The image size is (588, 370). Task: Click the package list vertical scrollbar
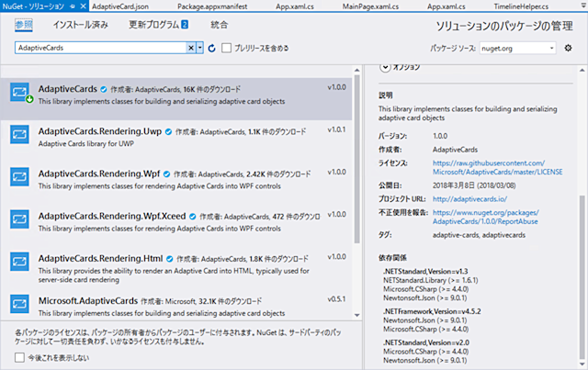coord(356,159)
